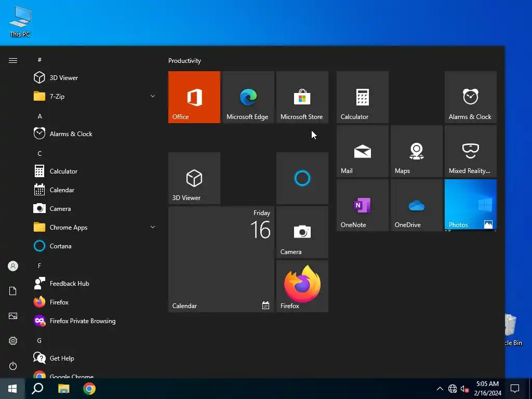The height and width of the screenshot is (399, 532).
Task: Open taskbar Search magnifier
Action: click(37, 389)
